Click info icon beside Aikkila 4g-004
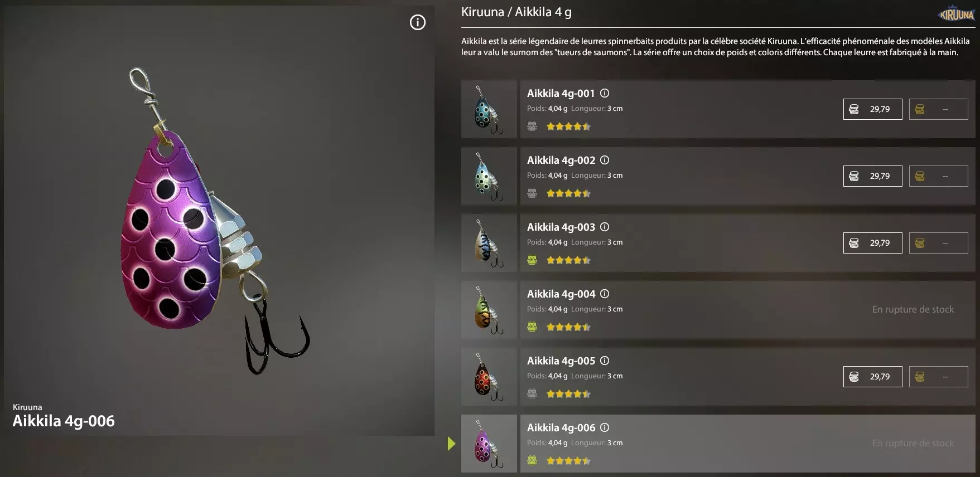The image size is (980, 477). [x=605, y=294]
